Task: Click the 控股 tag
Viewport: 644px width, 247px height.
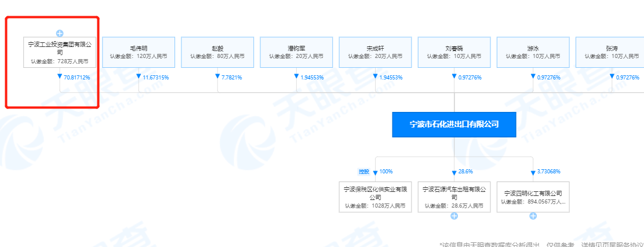Action: coord(364,172)
